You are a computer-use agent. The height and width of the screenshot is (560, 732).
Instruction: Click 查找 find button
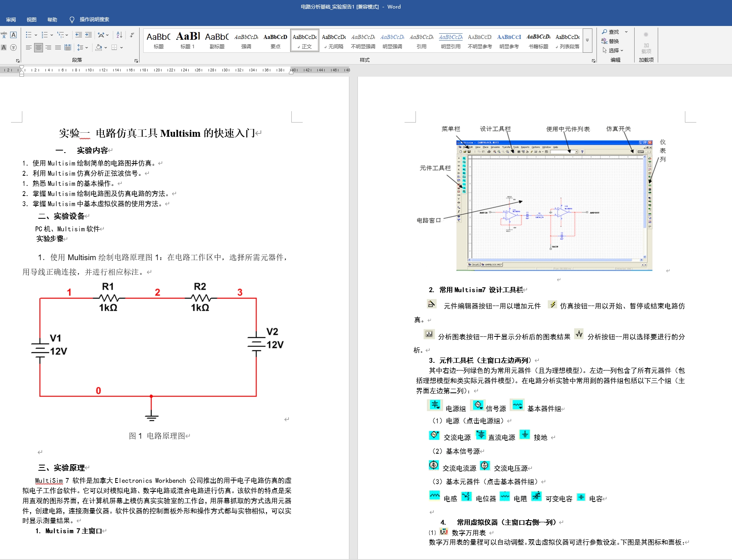610,32
